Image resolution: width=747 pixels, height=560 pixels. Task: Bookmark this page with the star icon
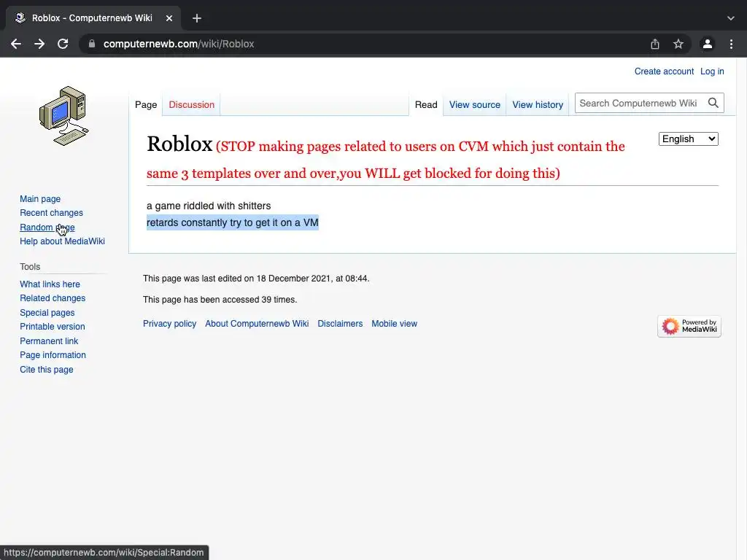[x=678, y=44]
